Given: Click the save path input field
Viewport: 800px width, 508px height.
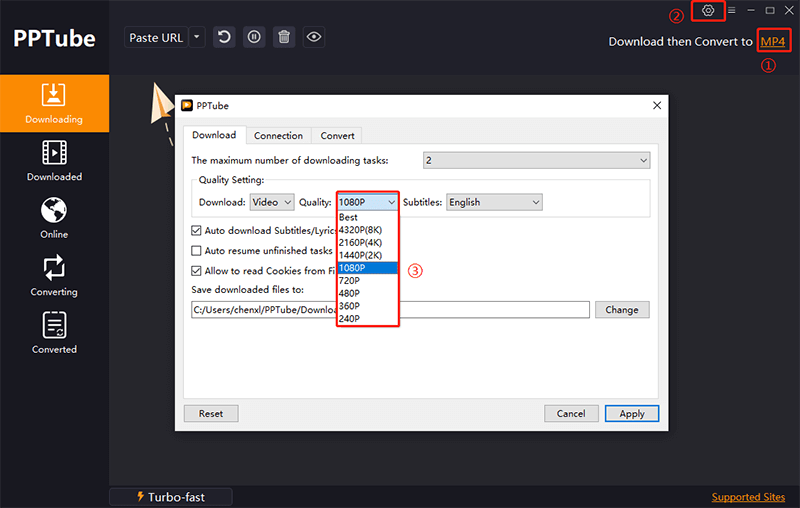Looking at the screenshot, I should point(390,310).
